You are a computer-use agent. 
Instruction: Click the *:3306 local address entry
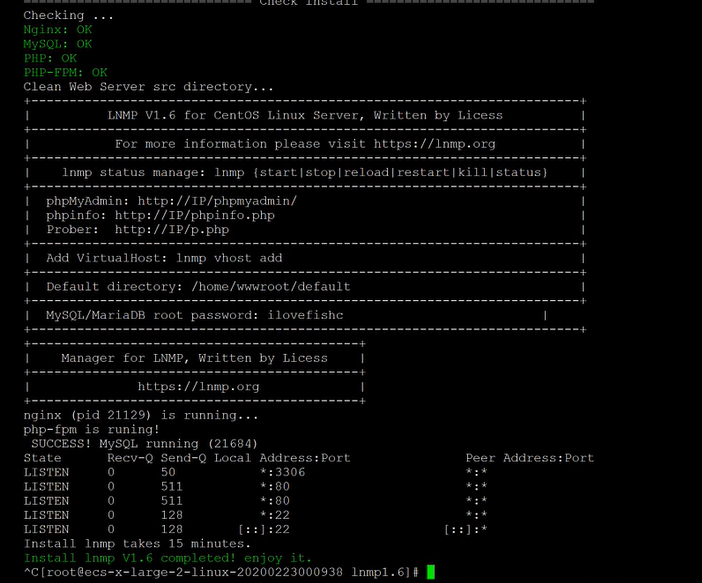coord(282,472)
